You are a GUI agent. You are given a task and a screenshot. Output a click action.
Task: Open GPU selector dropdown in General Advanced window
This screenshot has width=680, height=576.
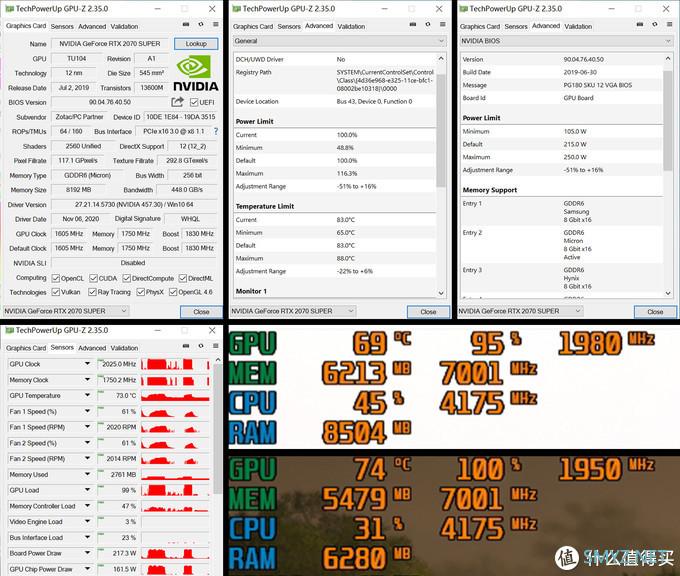point(293,311)
